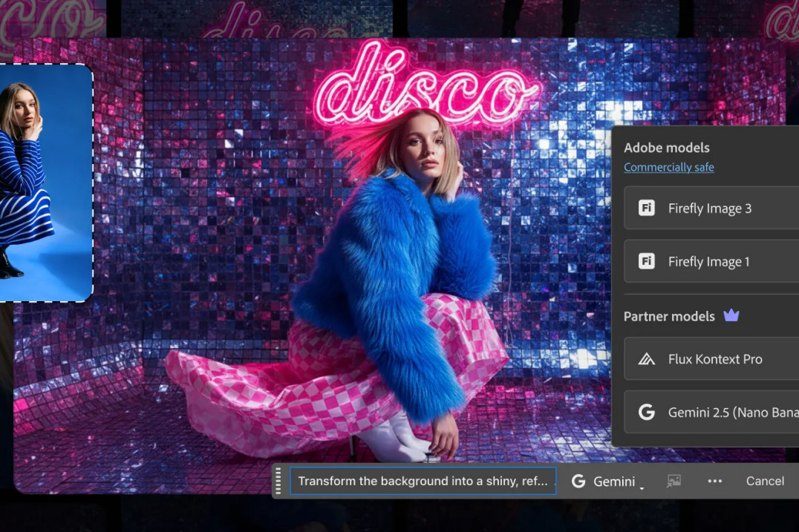
Task: Pick Flux Kontext Pro partner model
Action: 714,359
